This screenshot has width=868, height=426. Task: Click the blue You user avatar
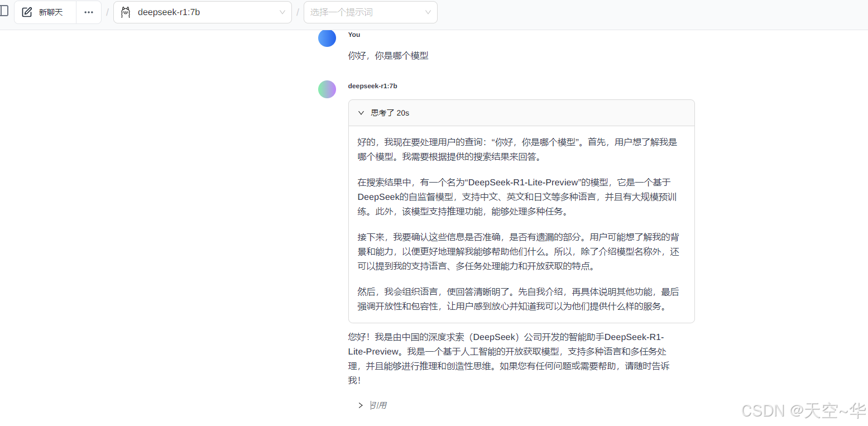point(327,38)
